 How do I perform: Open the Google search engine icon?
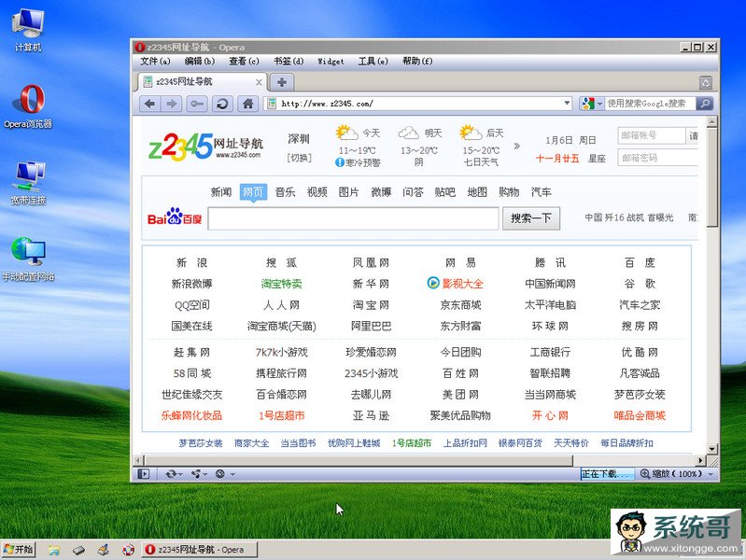point(587,104)
